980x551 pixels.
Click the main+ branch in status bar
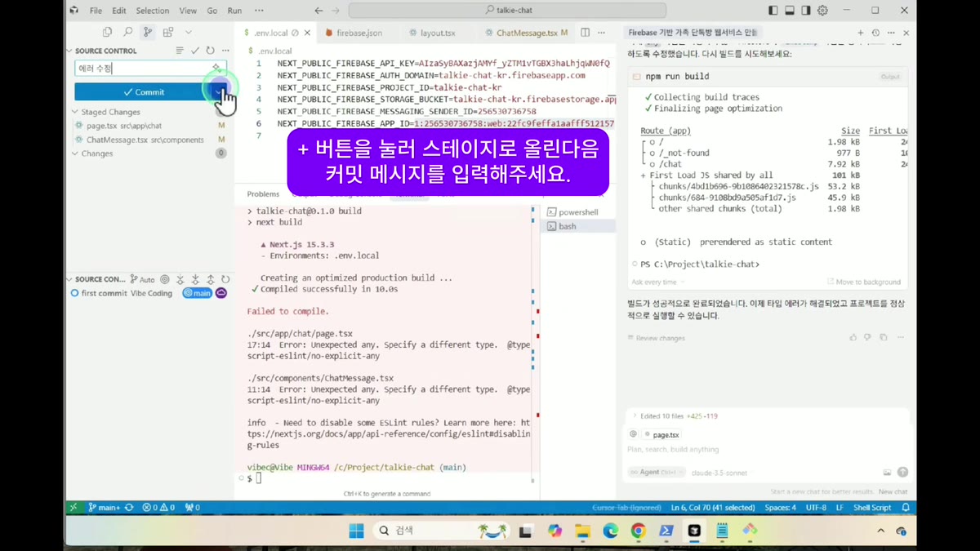[105, 508]
